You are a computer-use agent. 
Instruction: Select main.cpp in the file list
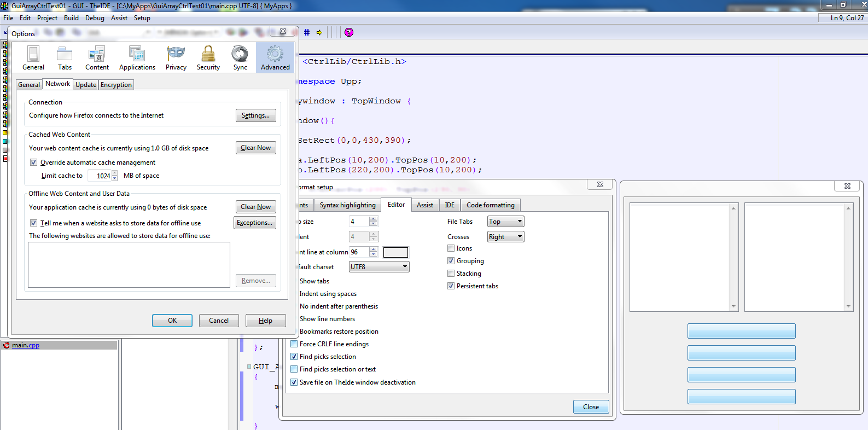(26, 345)
